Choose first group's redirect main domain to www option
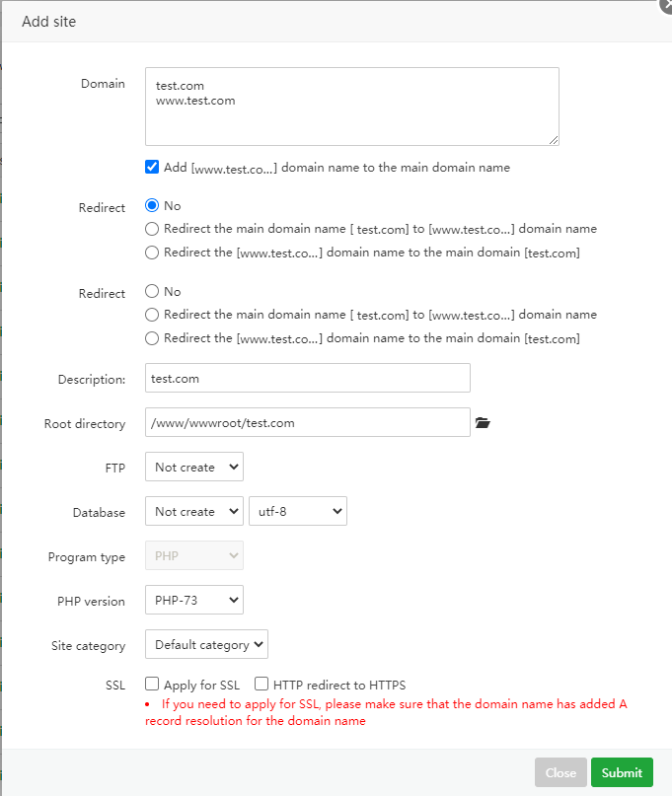The image size is (672, 796). pos(152,229)
